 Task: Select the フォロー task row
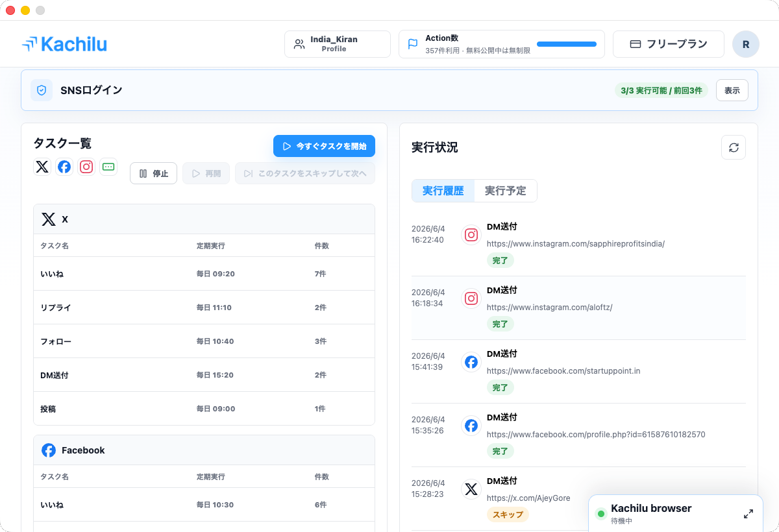(204, 341)
